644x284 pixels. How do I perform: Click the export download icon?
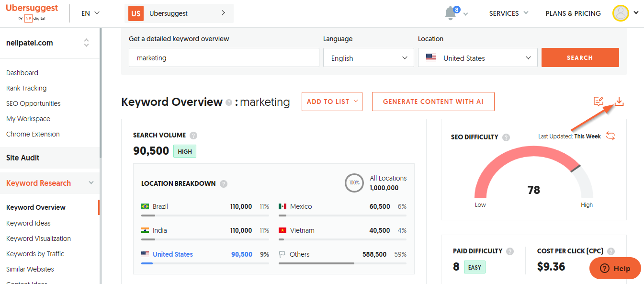click(x=619, y=102)
